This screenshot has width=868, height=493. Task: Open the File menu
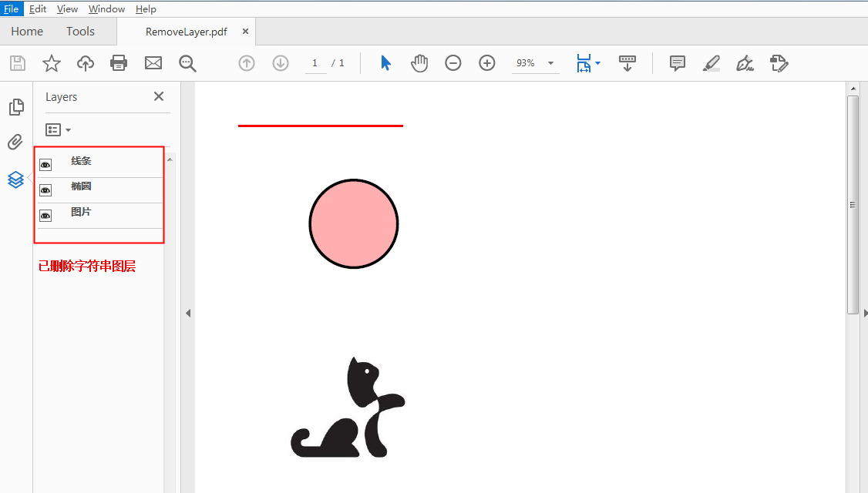click(x=11, y=8)
